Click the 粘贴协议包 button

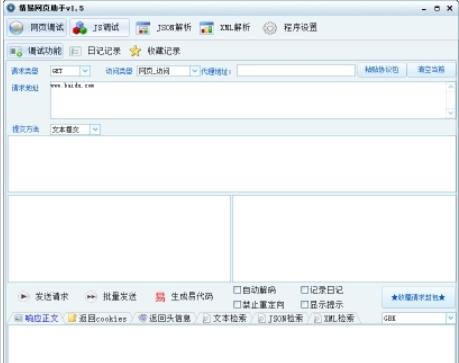point(382,70)
